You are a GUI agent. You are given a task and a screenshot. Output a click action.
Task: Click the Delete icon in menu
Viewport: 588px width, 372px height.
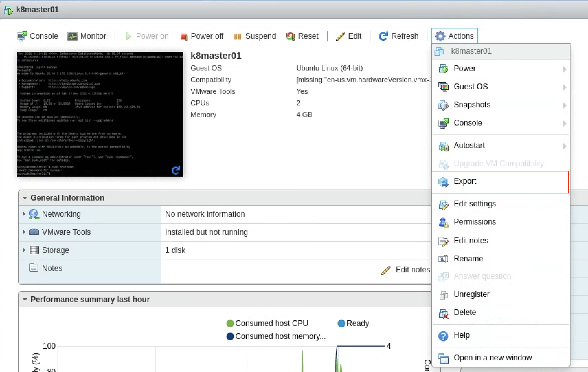(x=443, y=313)
